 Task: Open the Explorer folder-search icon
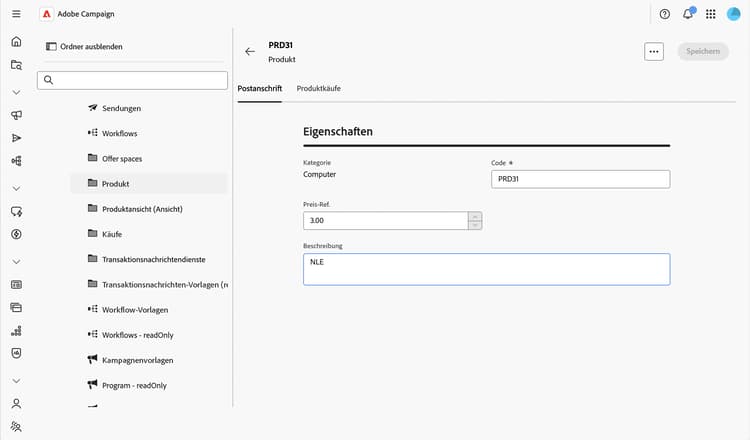click(x=16, y=65)
